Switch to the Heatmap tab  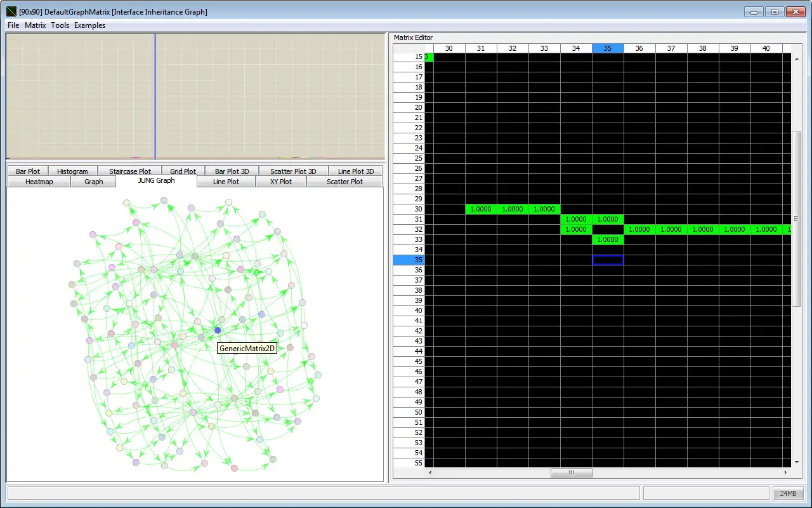pos(39,182)
